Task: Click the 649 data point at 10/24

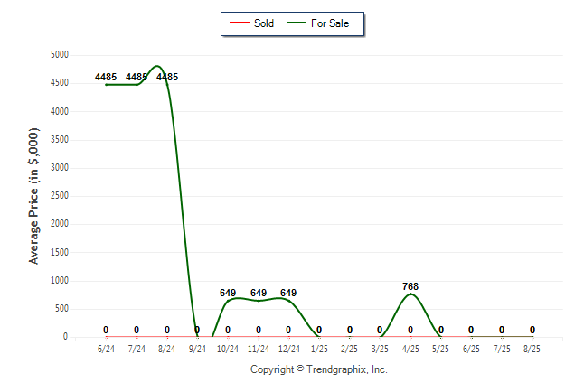Action: pyautogui.click(x=228, y=301)
